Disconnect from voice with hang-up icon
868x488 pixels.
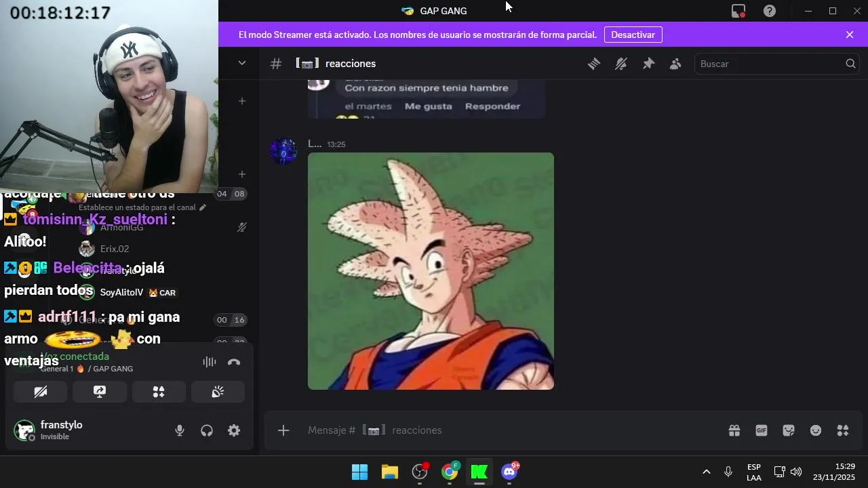(x=234, y=362)
